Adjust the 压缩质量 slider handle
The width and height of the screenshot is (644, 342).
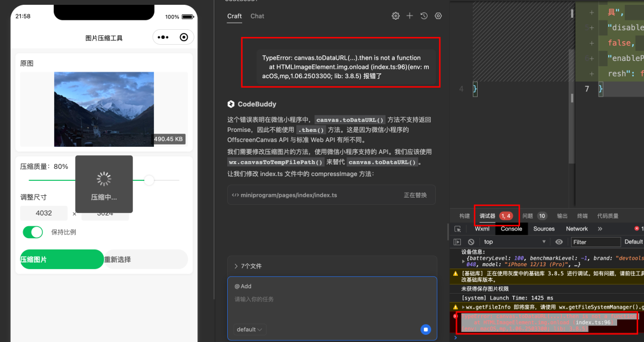[x=149, y=180]
